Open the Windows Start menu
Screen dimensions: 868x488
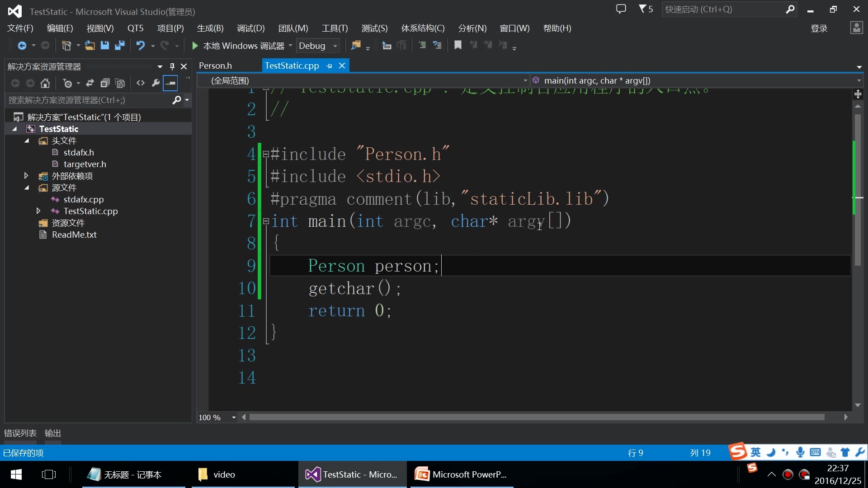16,474
